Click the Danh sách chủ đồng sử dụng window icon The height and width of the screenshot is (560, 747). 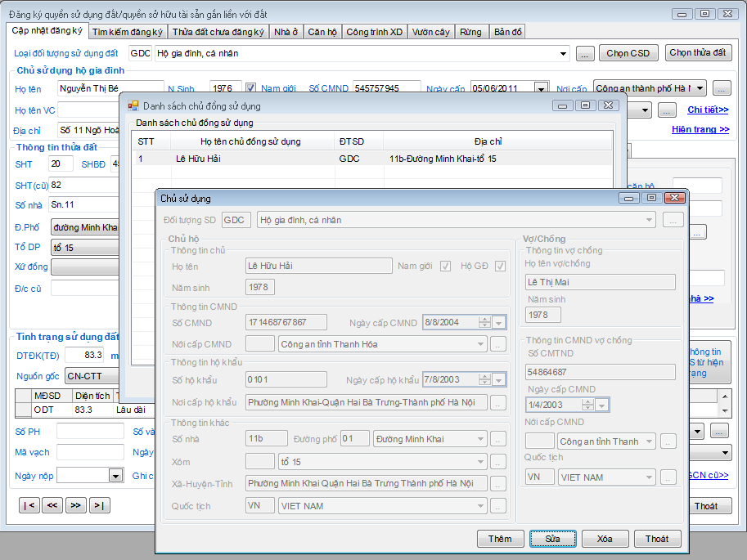click(133, 105)
